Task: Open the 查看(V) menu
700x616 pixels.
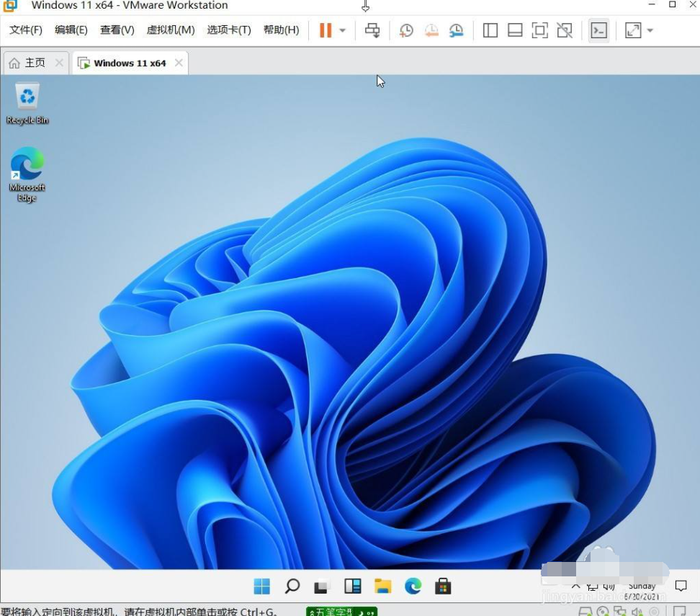Action: point(117,30)
